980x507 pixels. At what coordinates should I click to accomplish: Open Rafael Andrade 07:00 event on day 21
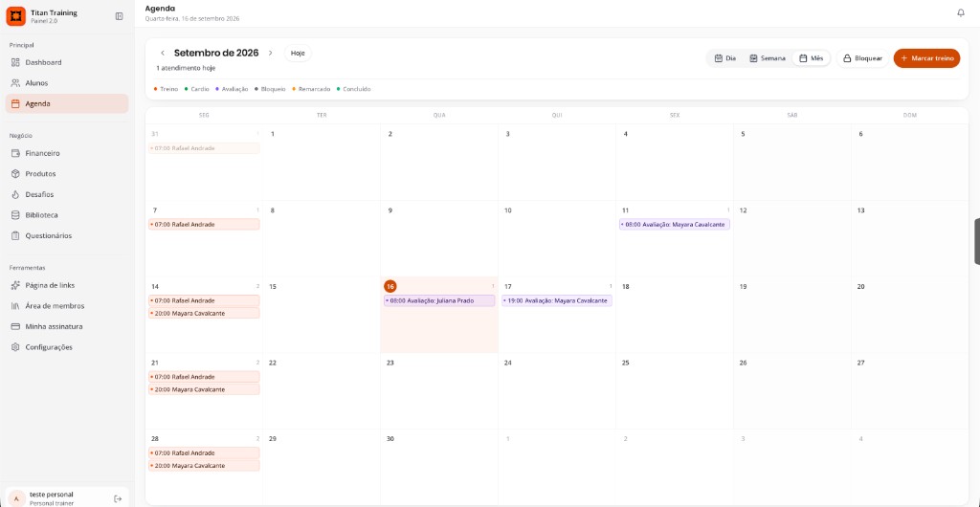(x=204, y=377)
